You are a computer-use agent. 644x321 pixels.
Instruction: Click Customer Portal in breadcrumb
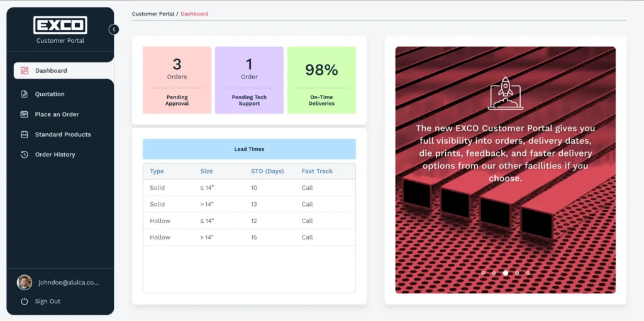click(x=153, y=14)
